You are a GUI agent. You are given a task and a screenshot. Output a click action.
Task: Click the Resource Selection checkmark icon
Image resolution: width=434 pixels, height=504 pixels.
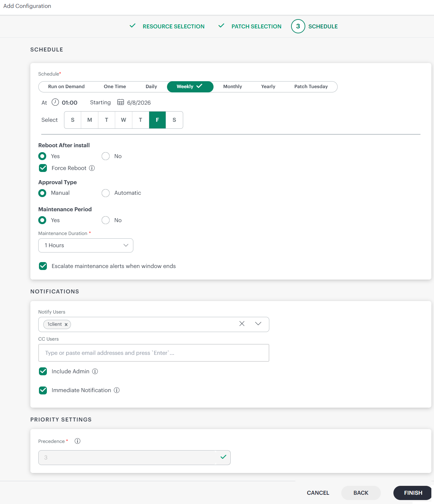[x=133, y=26]
